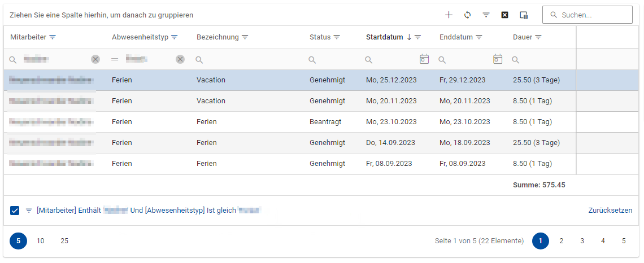Image resolution: width=644 pixels, height=263 pixels.
Task: Click the plus icon to add an entry
Action: click(449, 15)
